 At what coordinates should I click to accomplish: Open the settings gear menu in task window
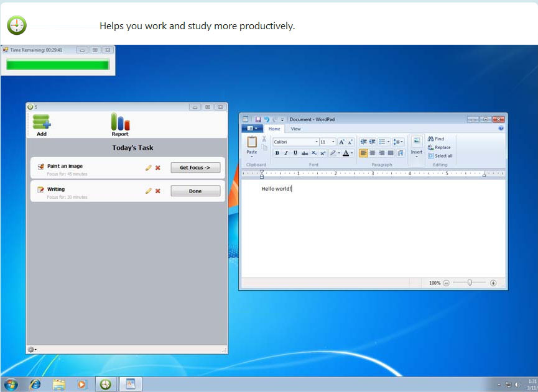point(31,350)
